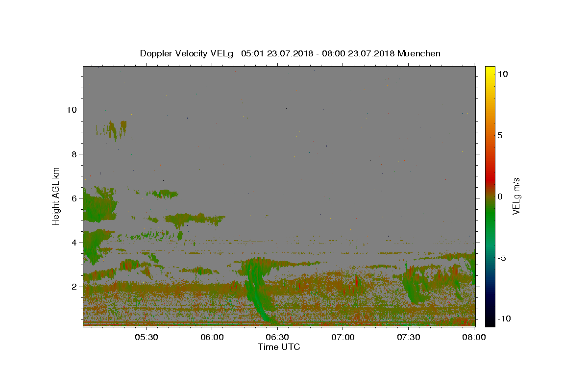Click the colorbar value 10 at top
This screenshot has height=392, width=588.
[x=502, y=73]
